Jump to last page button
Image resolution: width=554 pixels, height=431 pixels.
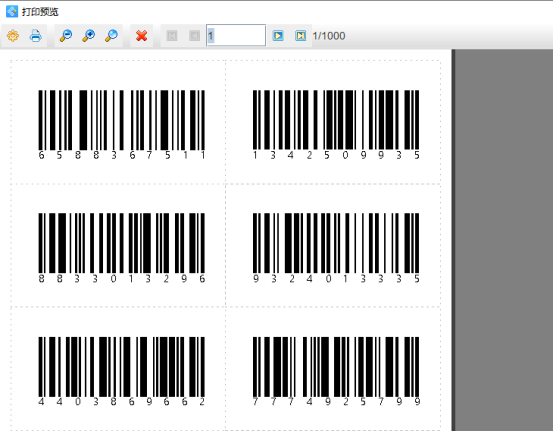[x=301, y=36]
